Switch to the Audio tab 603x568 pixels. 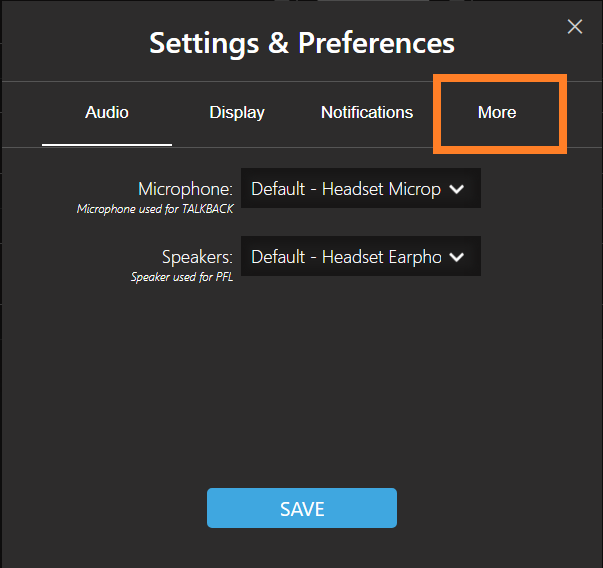[x=107, y=113]
